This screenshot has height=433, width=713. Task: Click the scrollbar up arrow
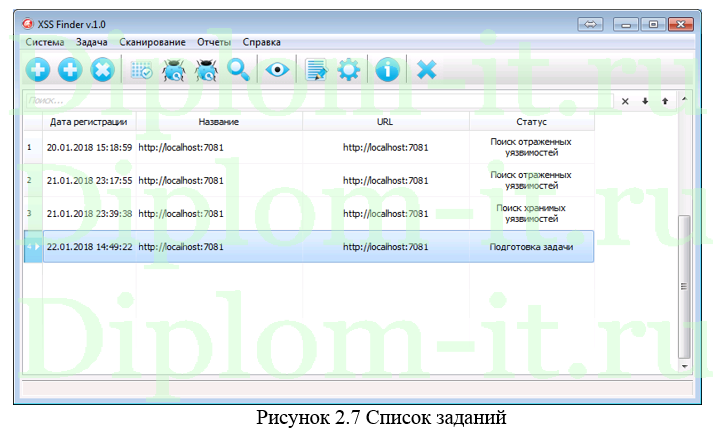pos(684,99)
